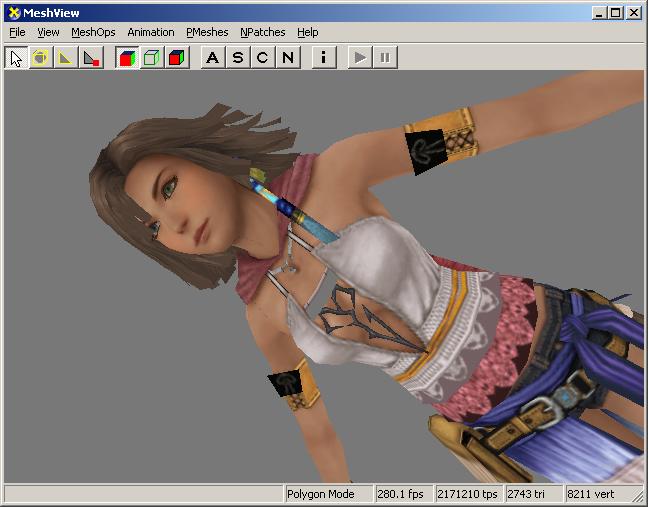
Task: Toggle the red shaded cube mode
Action: (177, 57)
